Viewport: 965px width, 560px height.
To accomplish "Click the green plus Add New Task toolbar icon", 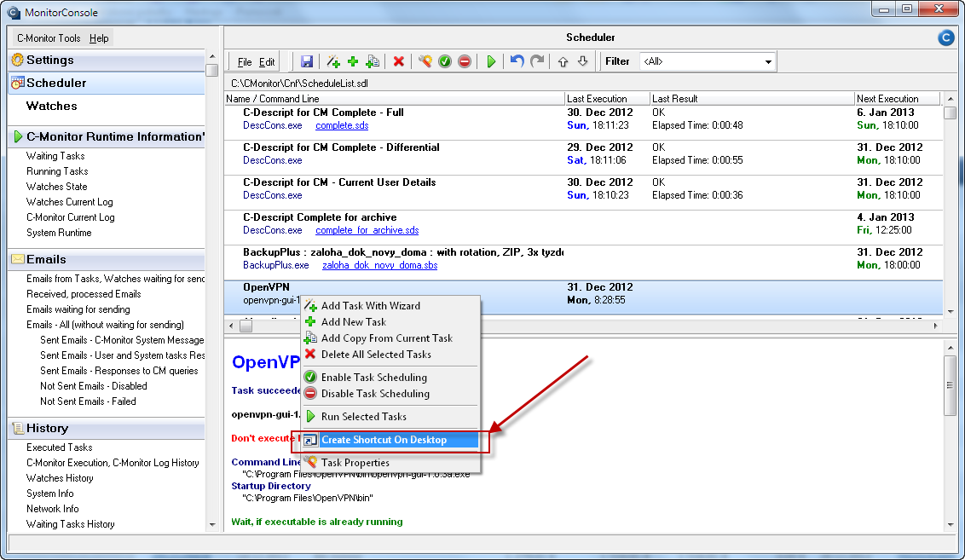I will tap(353, 61).
